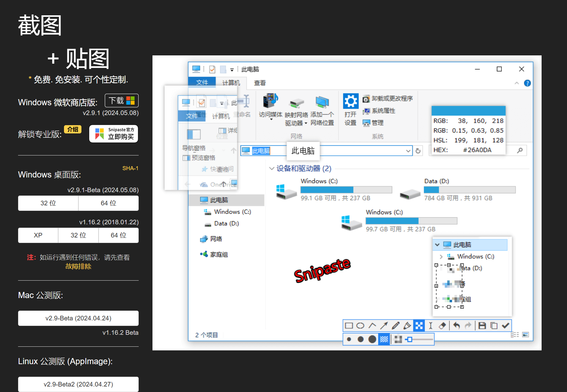Open the 故障排除 troubleshooting link

[x=78, y=267]
